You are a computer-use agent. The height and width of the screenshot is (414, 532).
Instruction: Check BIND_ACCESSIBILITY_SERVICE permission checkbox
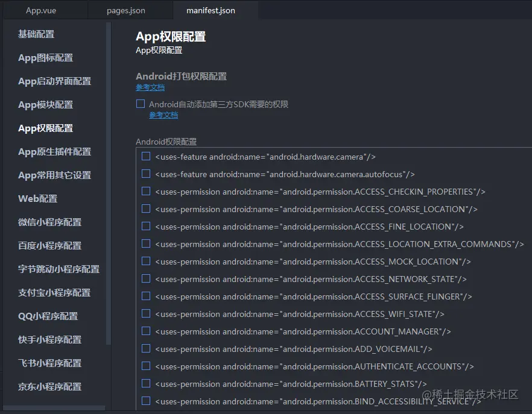(146, 401)
